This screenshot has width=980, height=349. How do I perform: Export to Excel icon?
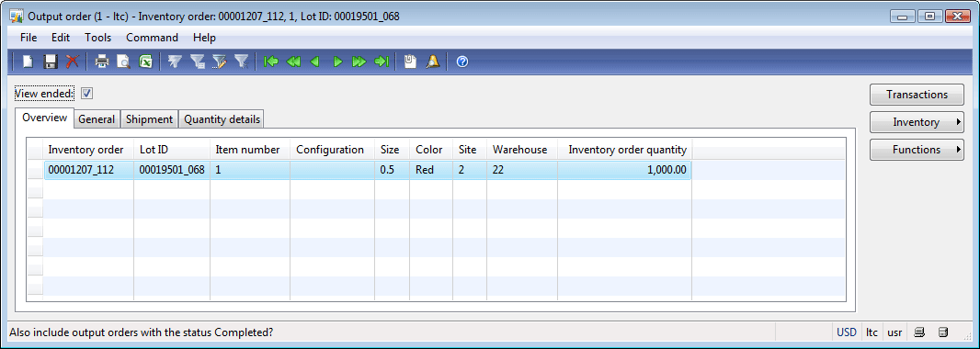(145, 62)
